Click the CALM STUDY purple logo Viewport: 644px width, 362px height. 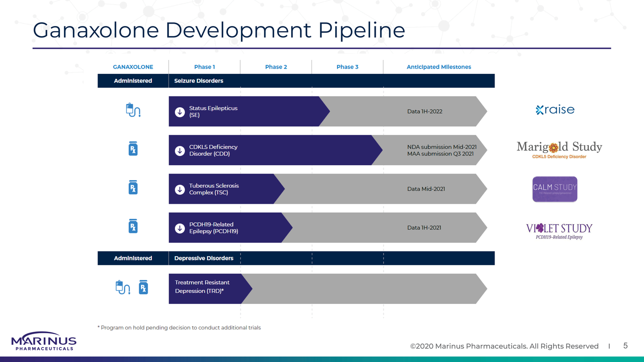click(x=555, y=189)
